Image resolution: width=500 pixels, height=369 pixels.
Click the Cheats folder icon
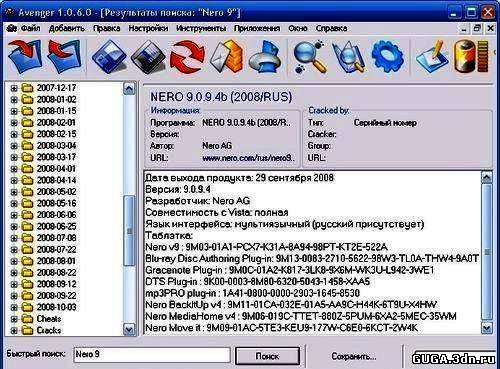tap(27, 319)
